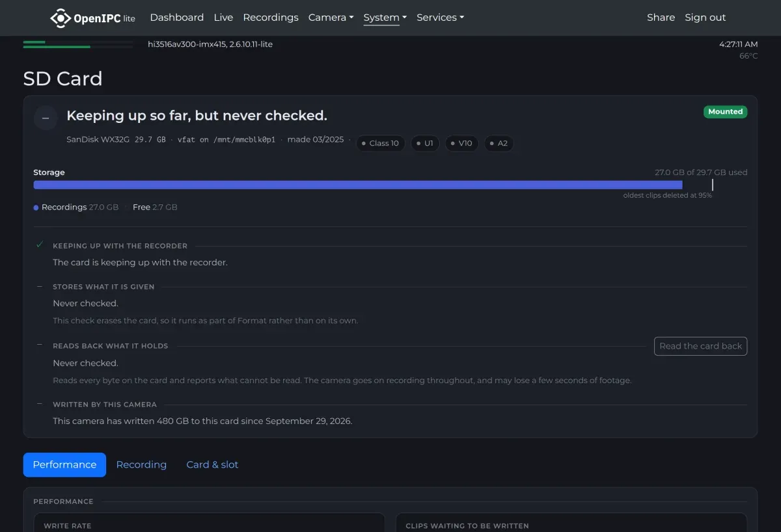Click the Share link in header
Image resolution: width=781 pixels, height=532 pixels.
coord(661,18)
